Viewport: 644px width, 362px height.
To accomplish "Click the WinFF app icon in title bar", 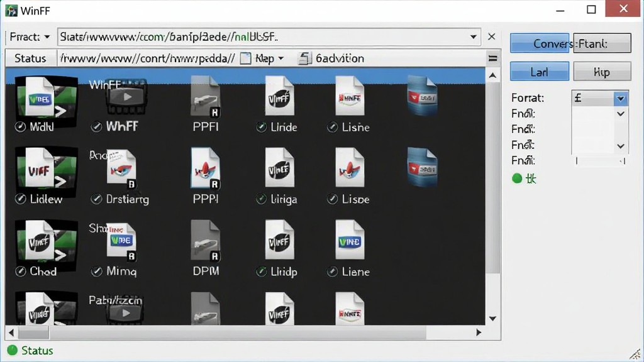I will [x=11, y=10].
